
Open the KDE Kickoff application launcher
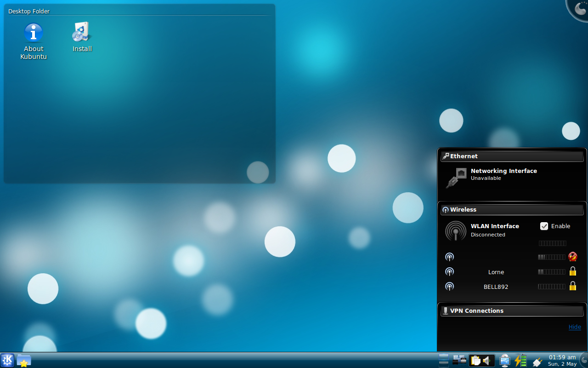8,360
